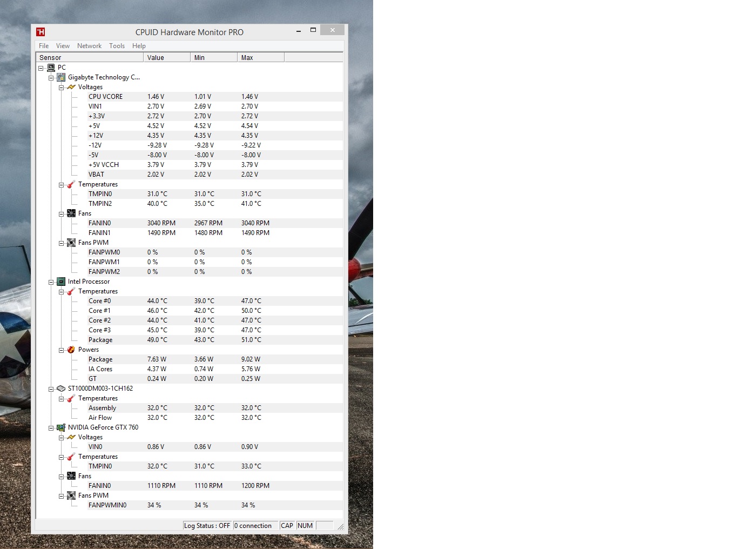Click the 3040 RPM FANIN0 value
The height and width of the screenshot is (549, 756).
[161, 223]
